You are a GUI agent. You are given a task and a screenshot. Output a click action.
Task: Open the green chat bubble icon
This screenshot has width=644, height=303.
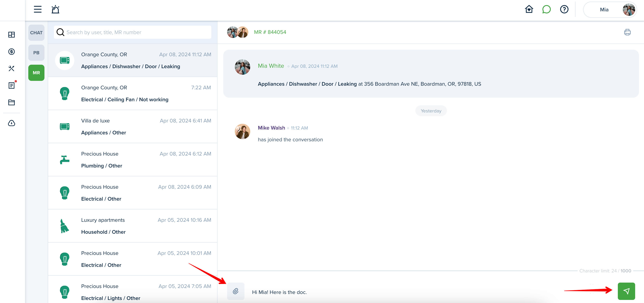[546, 9]
